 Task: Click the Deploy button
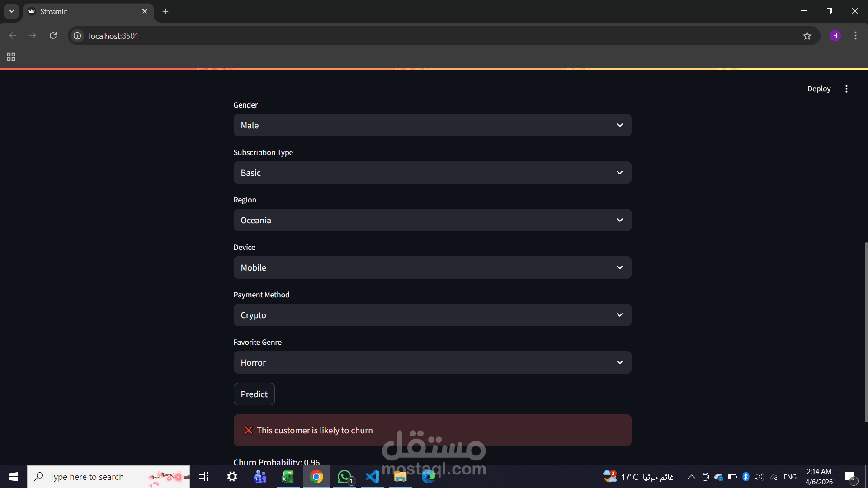click(x=819, y=89)
